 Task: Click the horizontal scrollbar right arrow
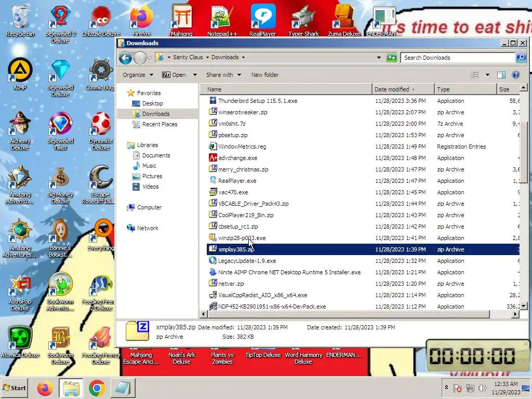click(515, 314)
